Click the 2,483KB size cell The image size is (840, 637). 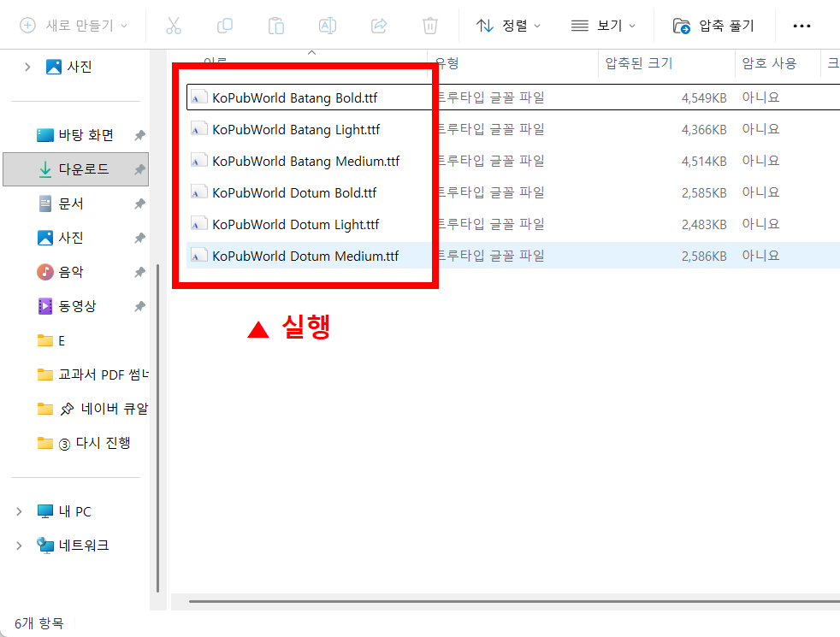point(704,225)
